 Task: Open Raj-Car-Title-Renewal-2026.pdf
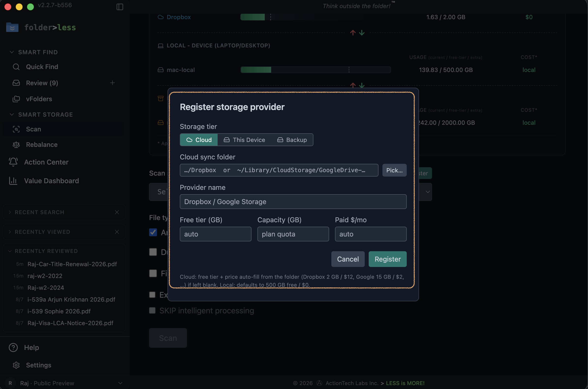click(72, 264)
